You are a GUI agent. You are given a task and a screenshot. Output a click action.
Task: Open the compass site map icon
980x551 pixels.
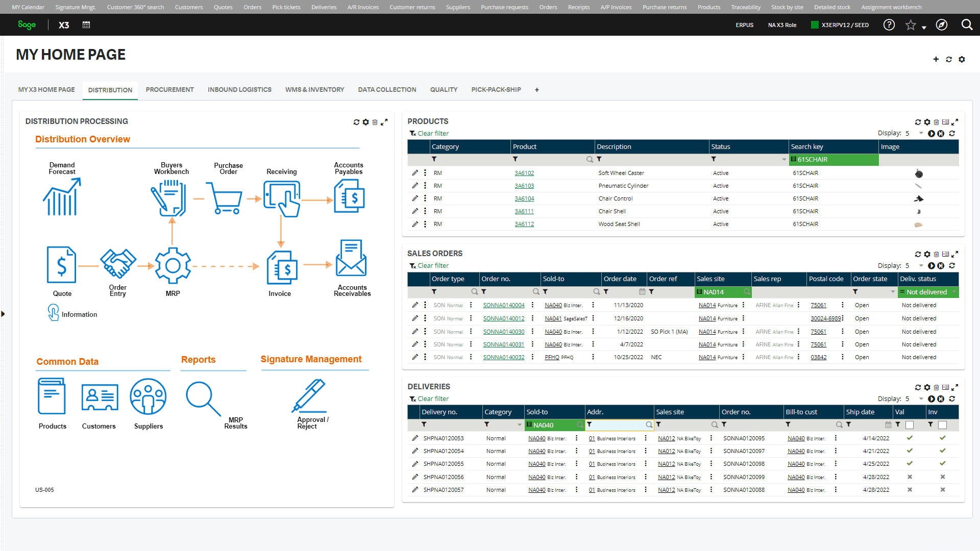[942, 24]
